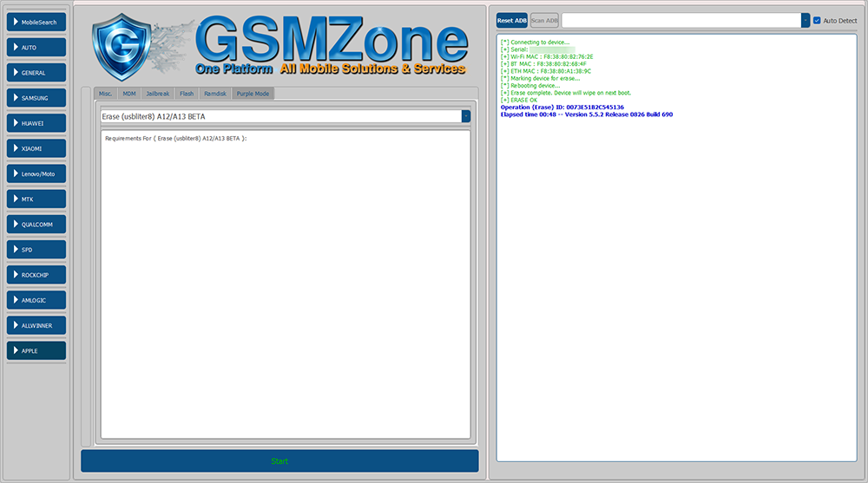Click the "Rebooting device..." log line
868x483 pixels.
click(x=529, y=85)
